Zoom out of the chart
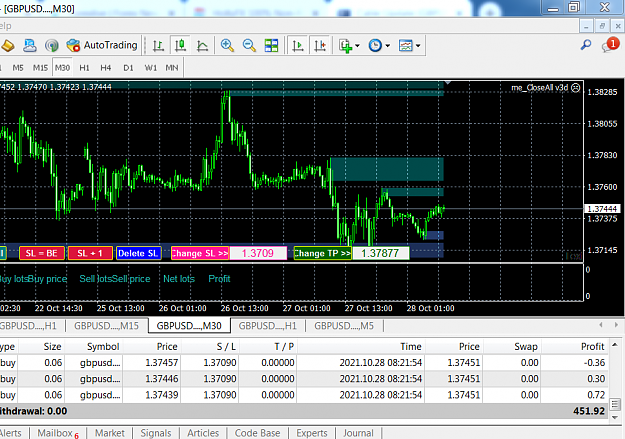Image resolution: width=625 pixels, height=439 pixels. (x=250, y=45)
